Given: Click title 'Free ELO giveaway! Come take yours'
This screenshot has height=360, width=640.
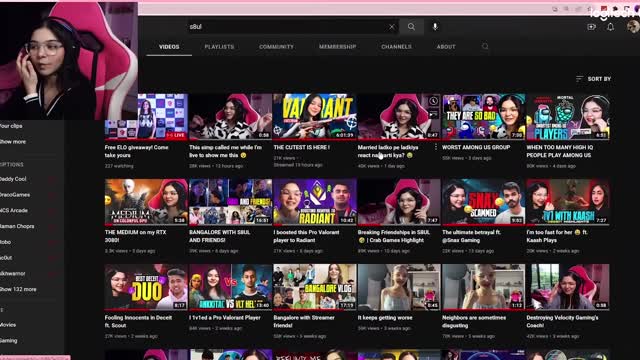Looking at the screenshot, I should (x=136, y=151).
